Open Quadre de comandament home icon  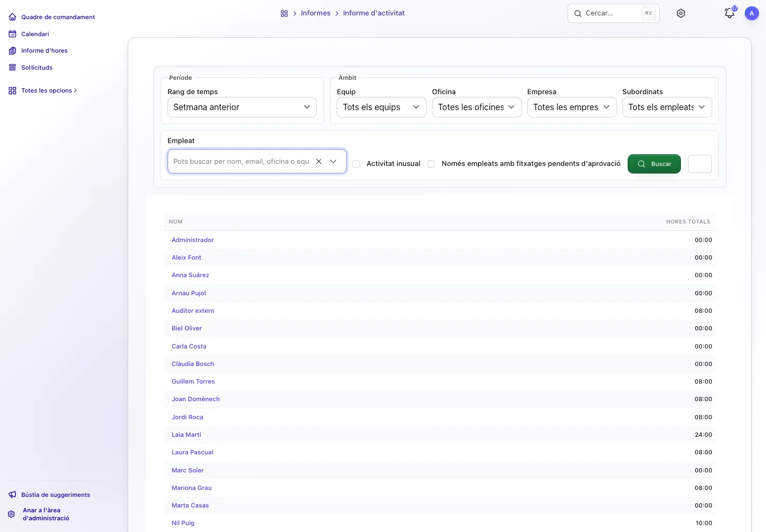point(12,17)
